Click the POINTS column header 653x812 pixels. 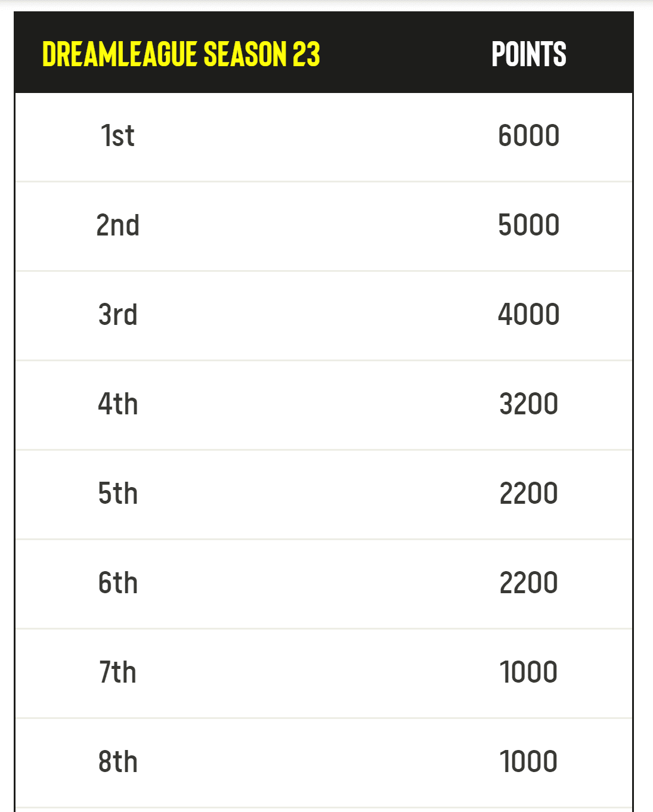(x=528, y=54)
